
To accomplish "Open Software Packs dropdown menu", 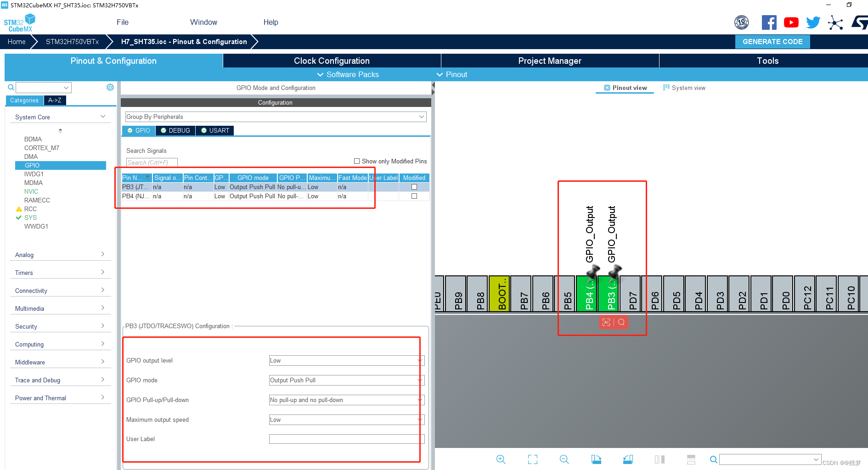I will (x=348, y=74).
